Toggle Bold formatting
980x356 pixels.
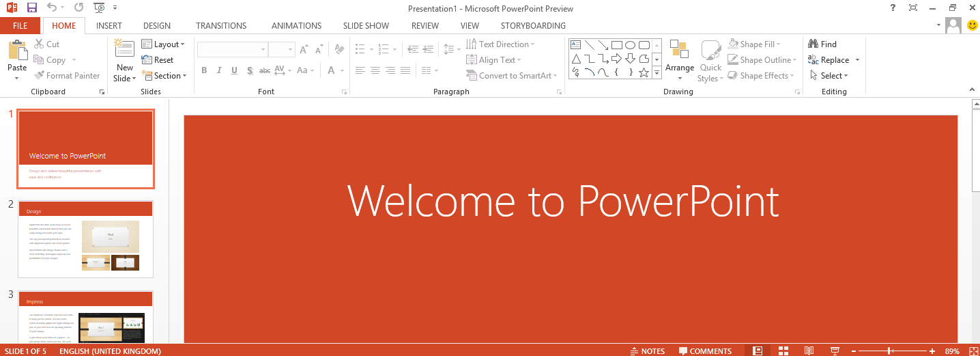coord(204,70)
